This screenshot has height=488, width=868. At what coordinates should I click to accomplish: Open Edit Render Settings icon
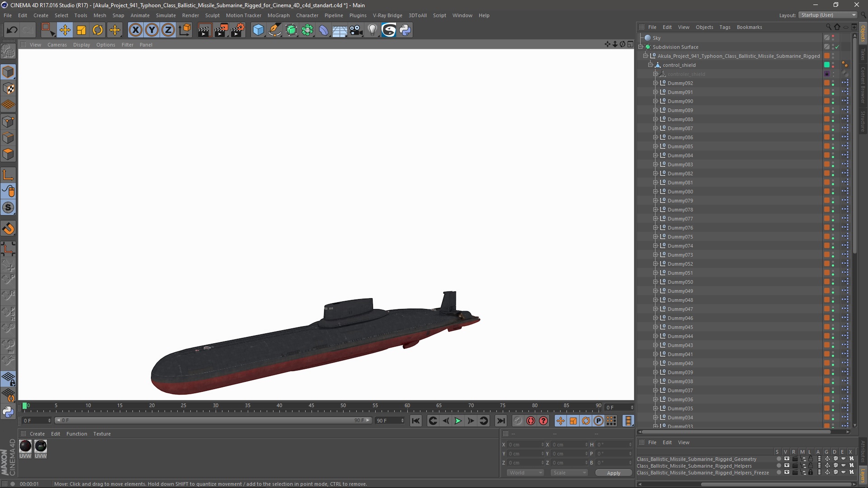point(238,30)
